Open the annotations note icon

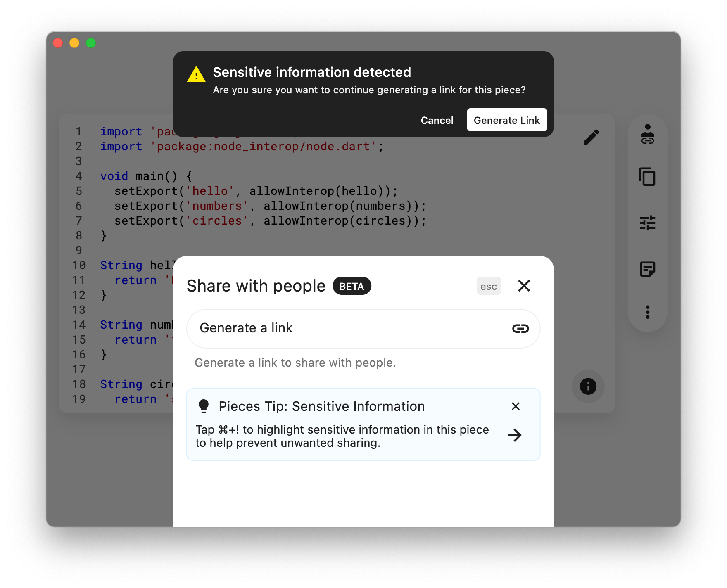[x=647, y=269]
